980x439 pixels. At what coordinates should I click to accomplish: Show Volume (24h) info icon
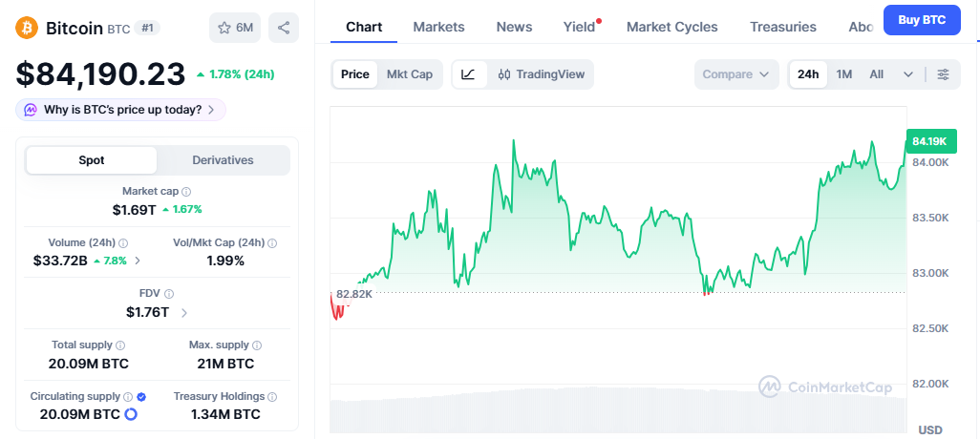point(123,243)
